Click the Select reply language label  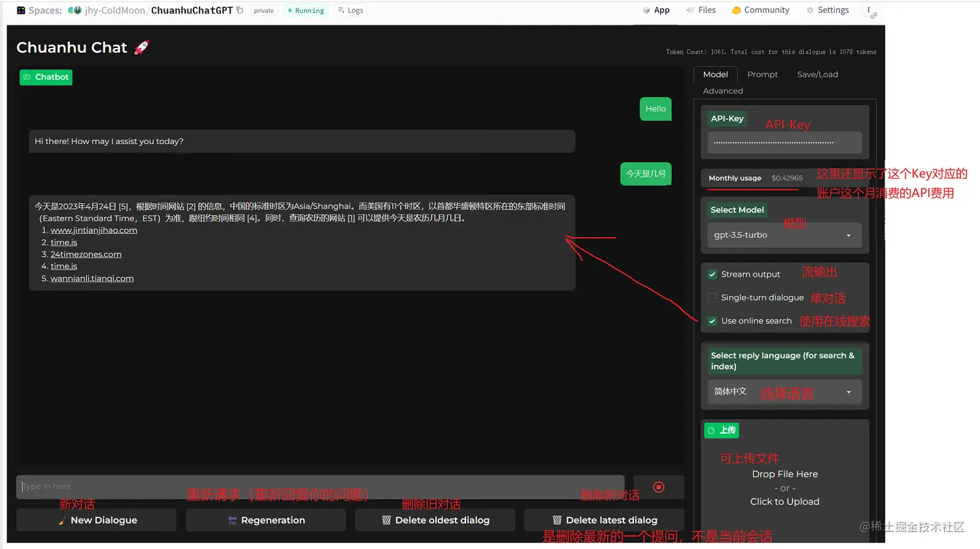tap(784, 361)
